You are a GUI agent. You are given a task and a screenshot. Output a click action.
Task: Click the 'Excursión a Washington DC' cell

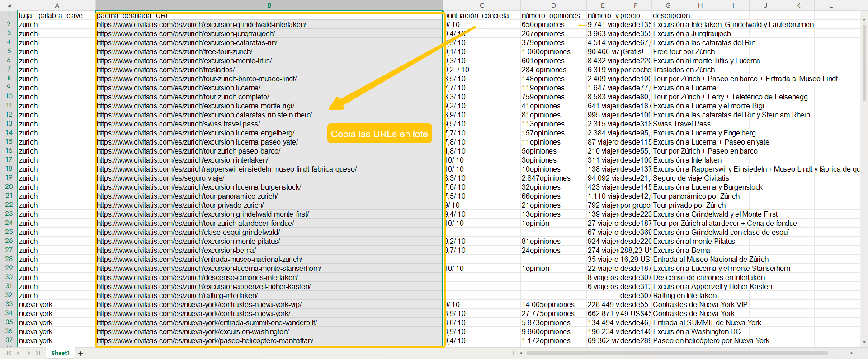(697, 331)
